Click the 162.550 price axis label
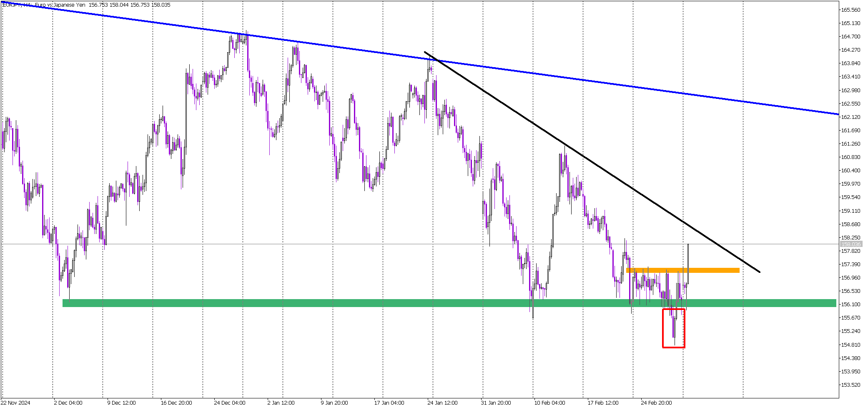Screen dimensions: 868x408 click(850, 103)
